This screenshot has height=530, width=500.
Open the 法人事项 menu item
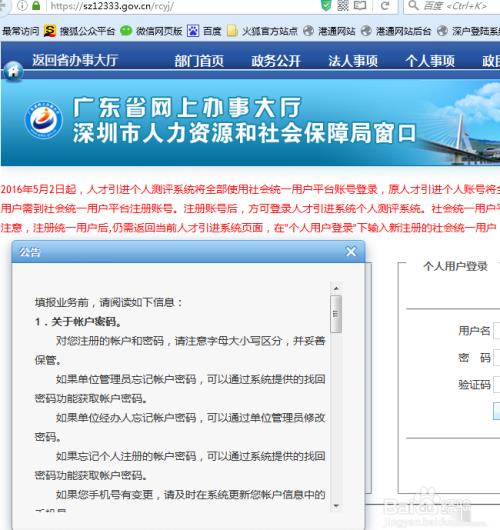[353, 61]
